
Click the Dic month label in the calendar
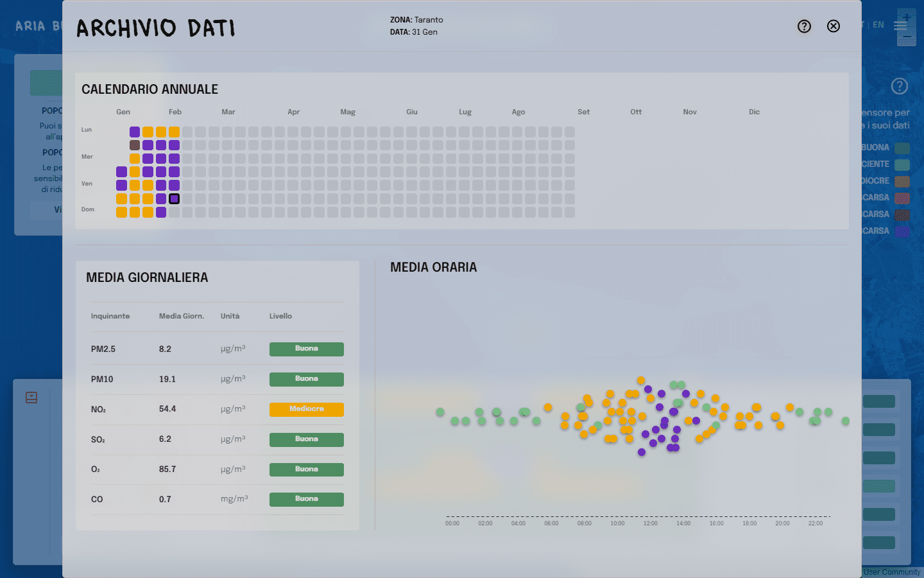[x=755, y=112]
